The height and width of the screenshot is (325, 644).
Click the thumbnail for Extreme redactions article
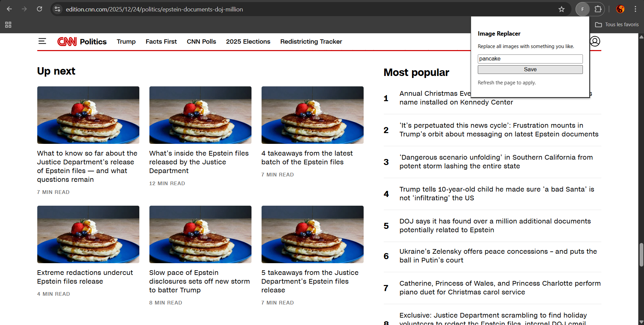point(88,234)
